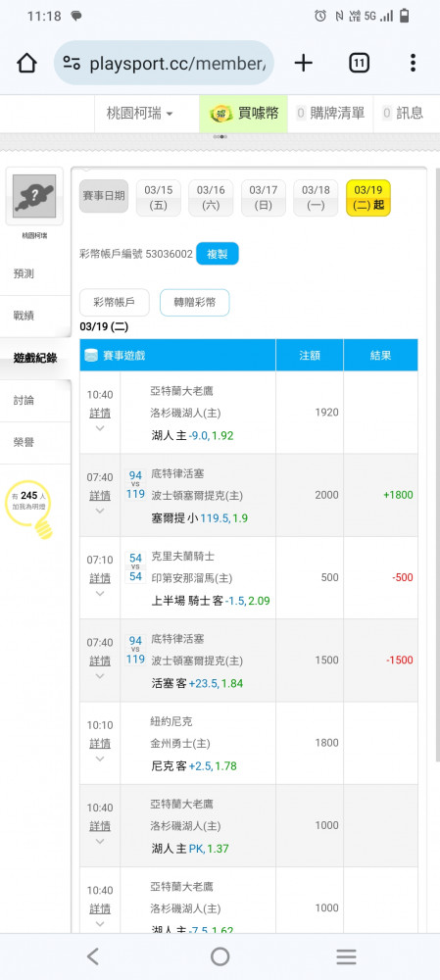Open the 桃園柯瑞 account dropdown

coord(140,113)
